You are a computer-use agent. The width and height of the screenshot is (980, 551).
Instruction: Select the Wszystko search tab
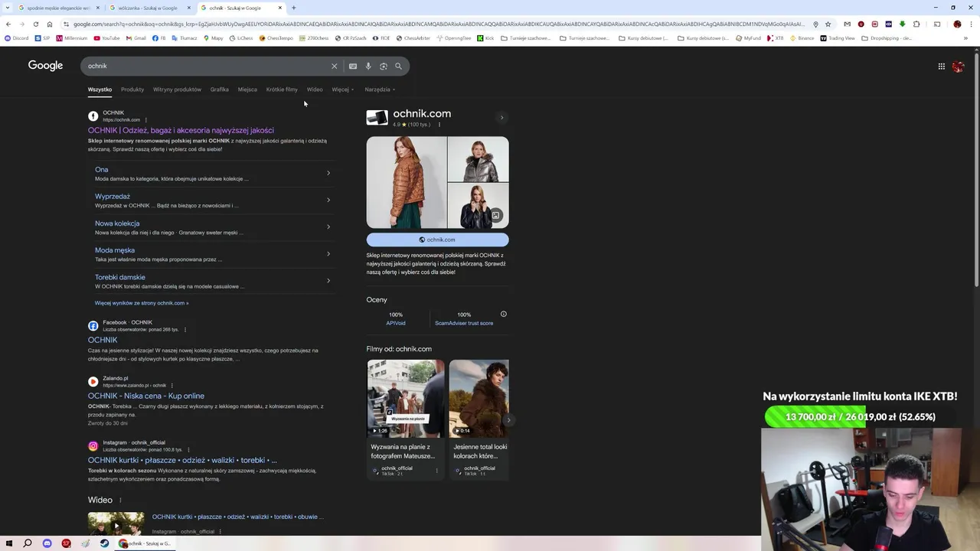click(100, 90)
